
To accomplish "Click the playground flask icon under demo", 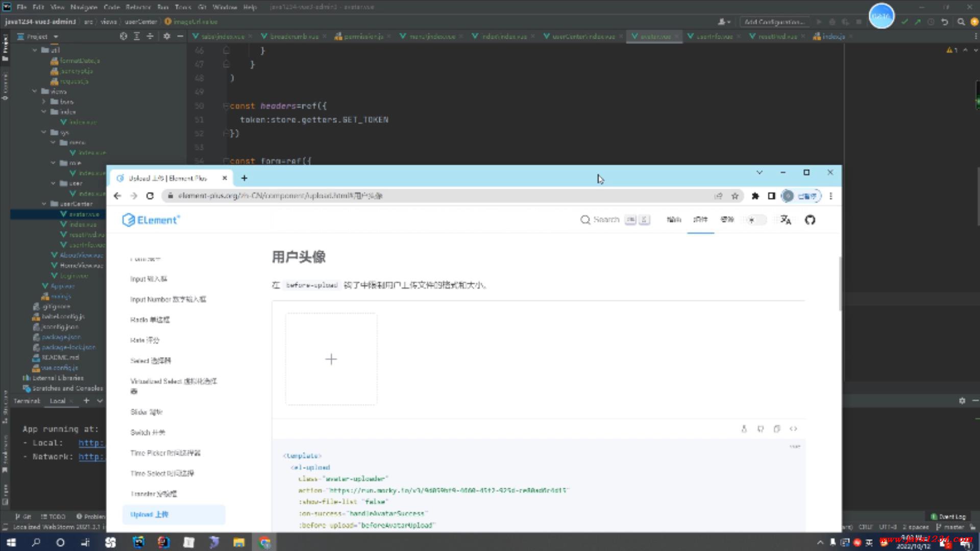I will coord(744,429).
